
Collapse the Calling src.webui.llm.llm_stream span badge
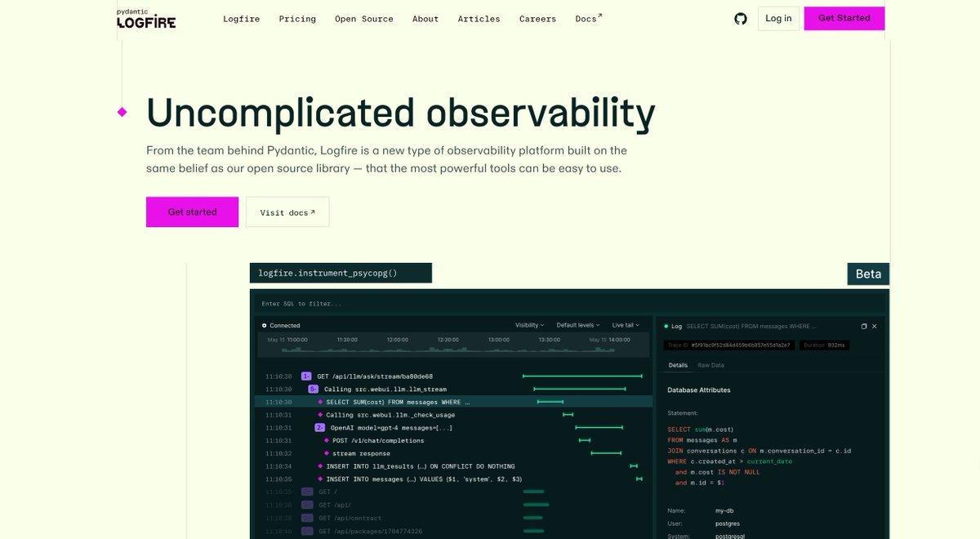[314, 390]
